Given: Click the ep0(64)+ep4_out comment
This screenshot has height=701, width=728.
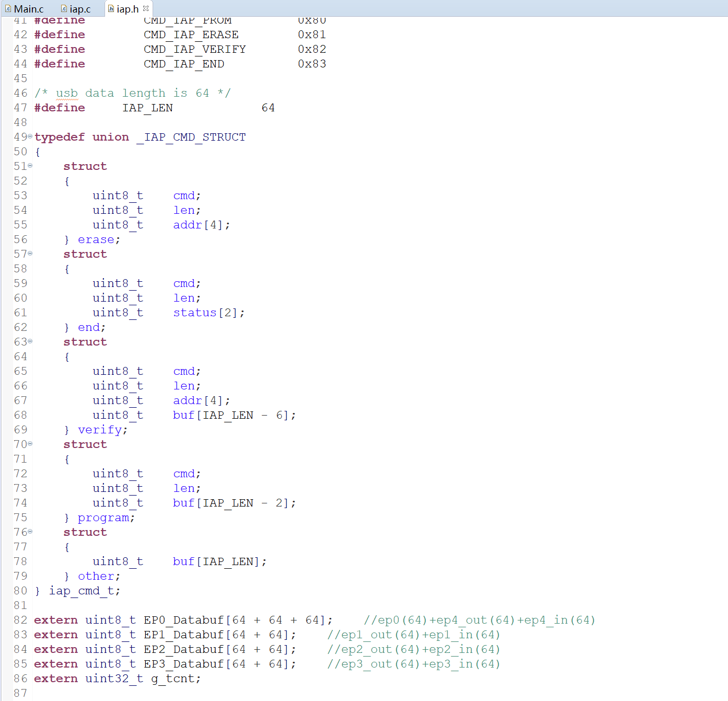Looking at the screenshot, I should pos(479,620).
